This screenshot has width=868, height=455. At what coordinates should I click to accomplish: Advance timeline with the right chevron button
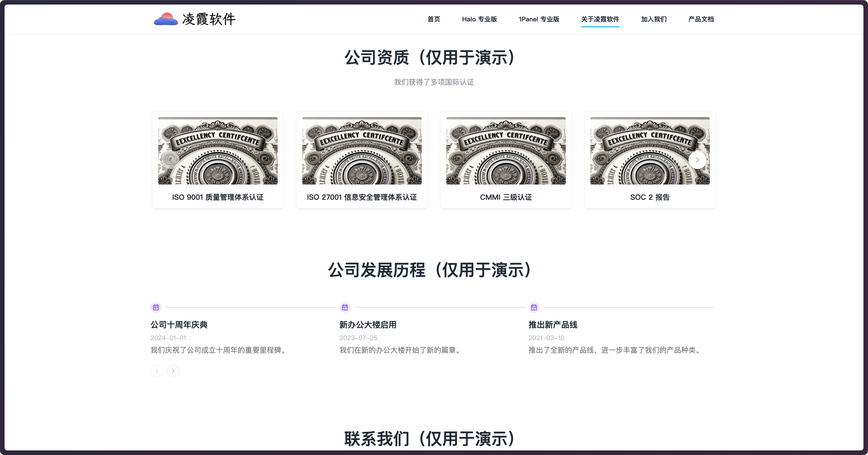click(x=173, y=371)
